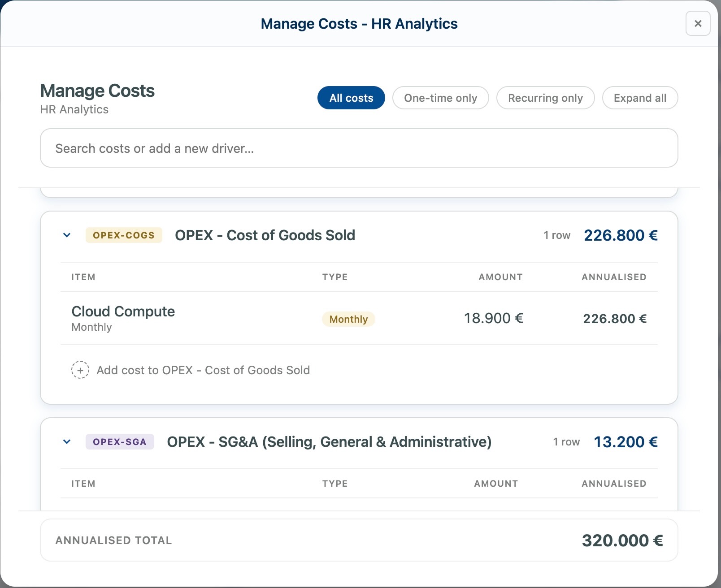The width and height of the screenshot is (721, 588).
Task: Click the 1 row count in COGS header
Action: point(557,235)
